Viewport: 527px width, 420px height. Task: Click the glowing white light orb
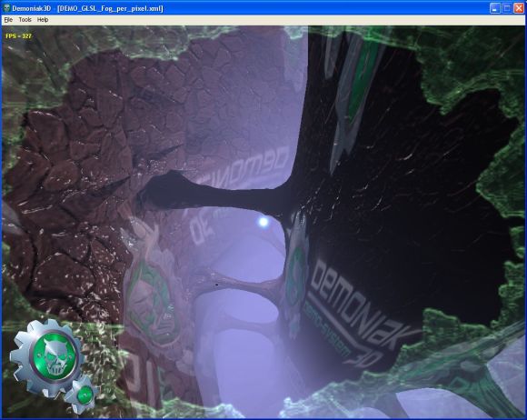click(263, 222)
